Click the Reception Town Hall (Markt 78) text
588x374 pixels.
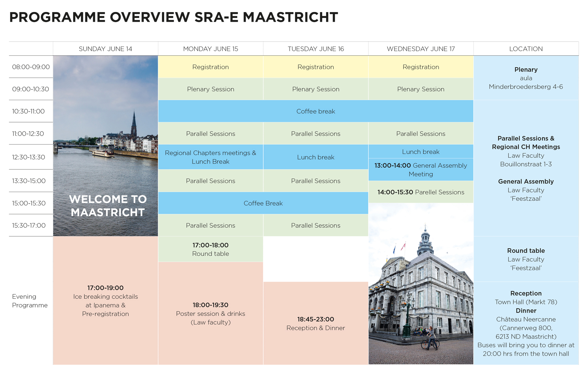(x=526, y=297)
